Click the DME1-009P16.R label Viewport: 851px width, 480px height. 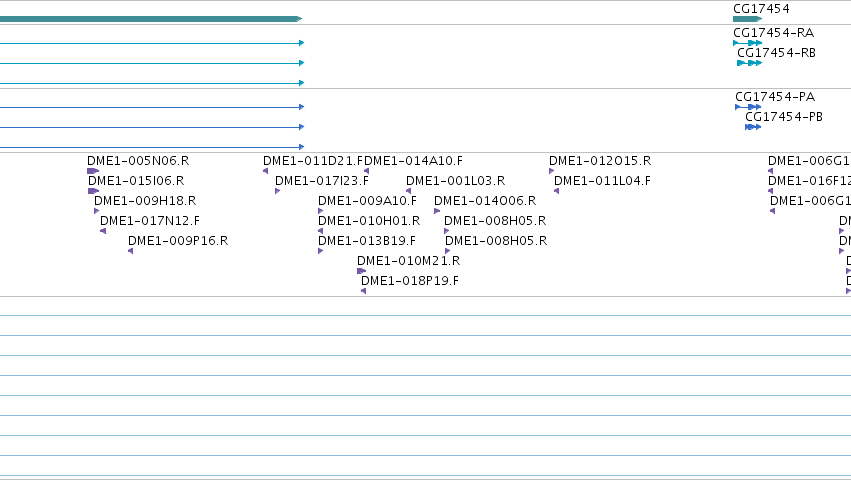pos(178,241)
